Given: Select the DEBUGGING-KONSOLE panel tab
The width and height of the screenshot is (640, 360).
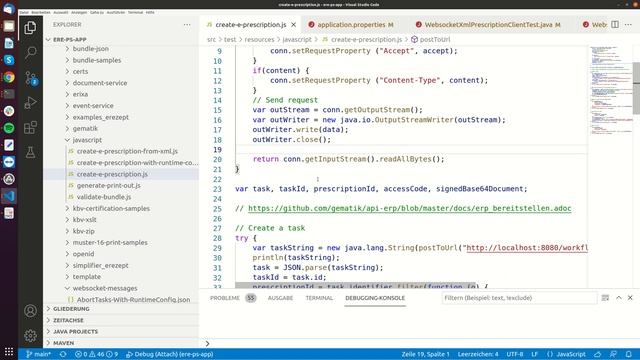Looking at the screenshot, I should (375, 298).
